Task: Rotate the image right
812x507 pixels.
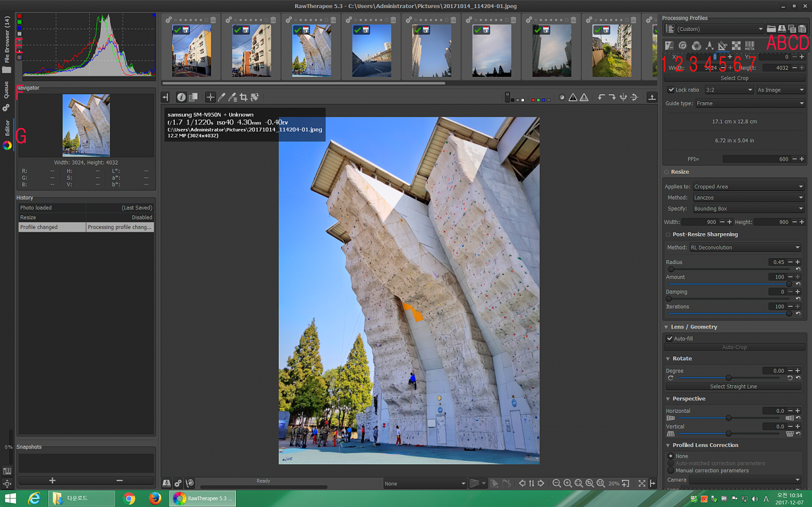Action: pos(612,97)
